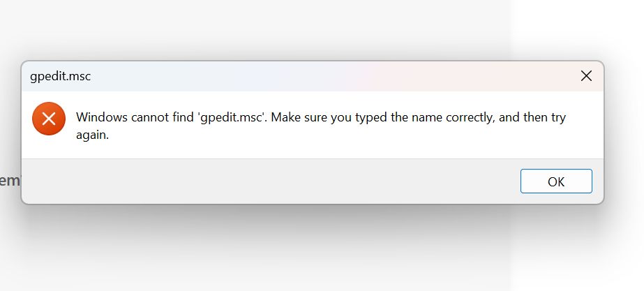Click the word 'Windows' in the error message
644x291 pixels.
[102, 117]
